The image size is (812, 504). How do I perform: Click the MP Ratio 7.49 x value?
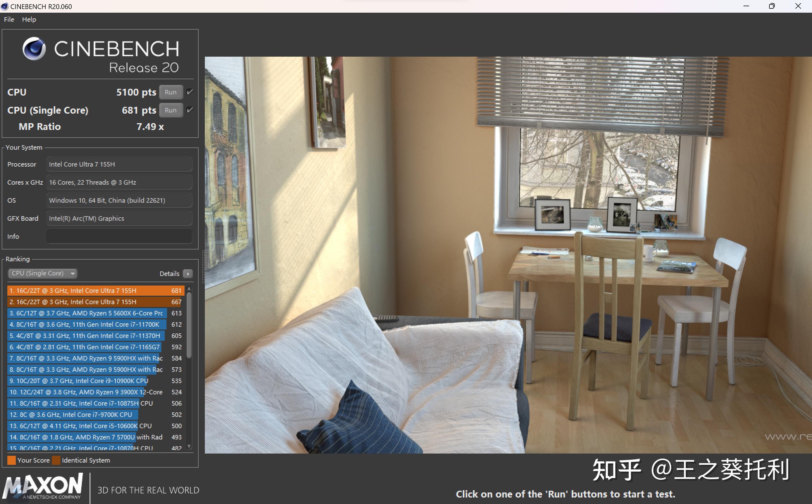150,127
